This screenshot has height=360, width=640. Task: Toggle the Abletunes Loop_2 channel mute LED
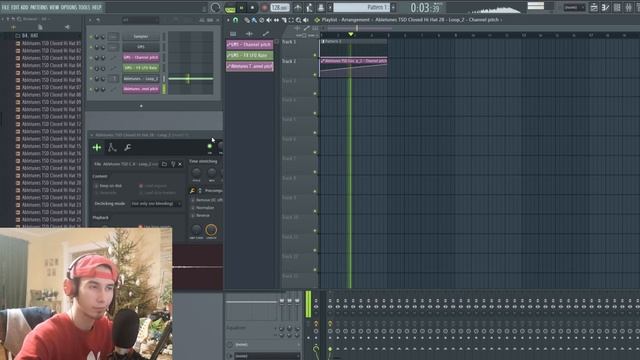pyautogui.click(x=91, y=79)
